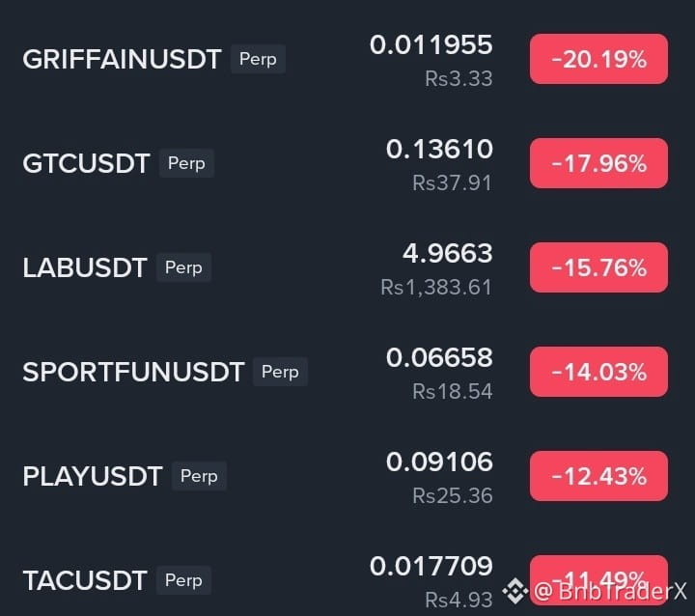Select the Perp tag next to GRIFFAINUSDT
Viewport: 695px width, 616px height.
click(258, 59)
